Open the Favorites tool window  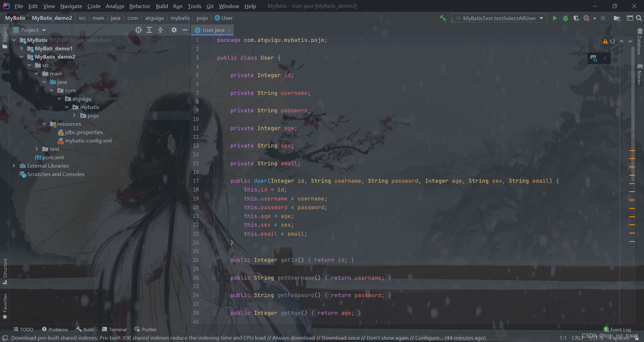tap(5, 306)
